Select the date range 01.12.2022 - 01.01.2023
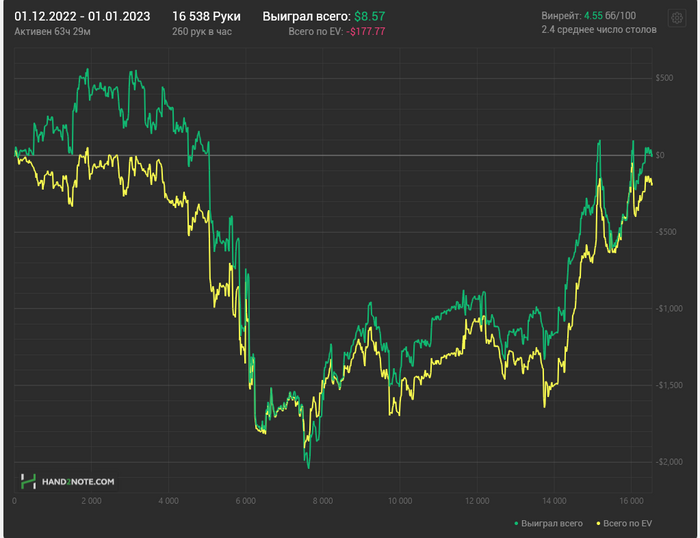This screenshot has width=700, height=538. (82, 17)
